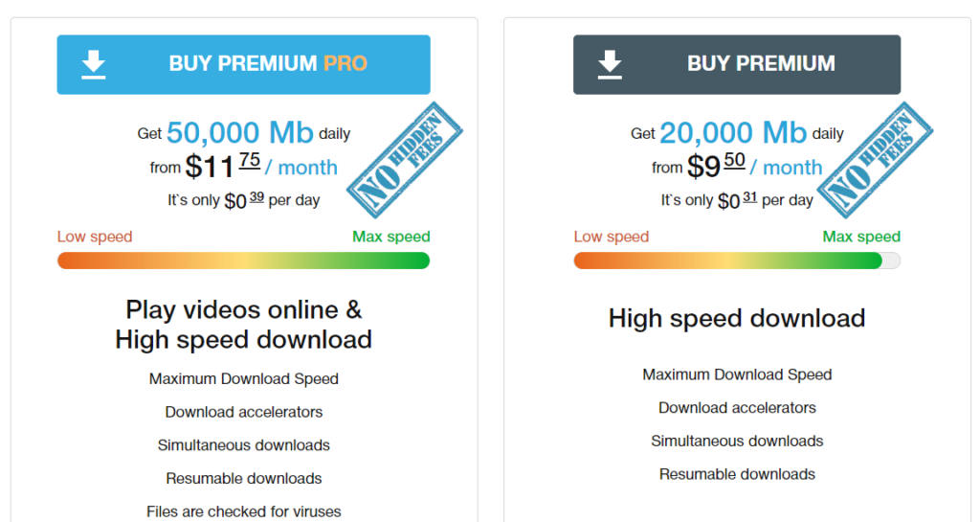The image size is (980, 522).
Task: Click the Buy Premium Pro button
Action: coord(244,64)
